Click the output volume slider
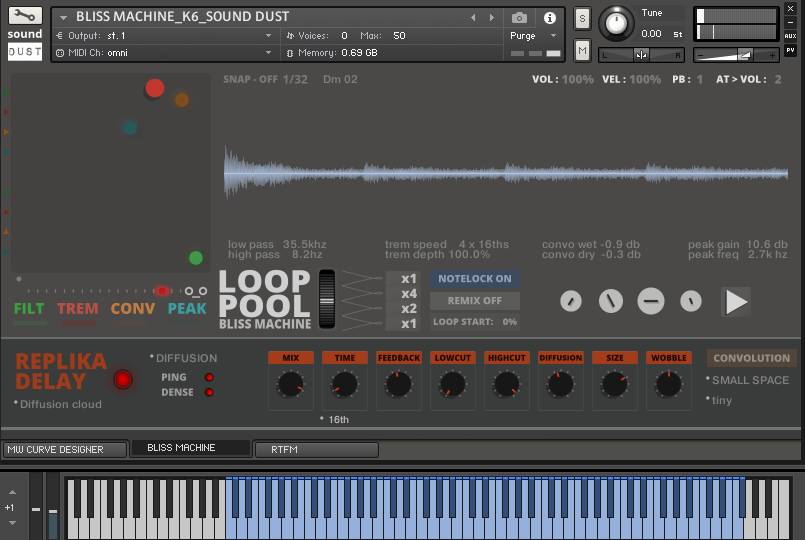 click(x=736, y=55)
